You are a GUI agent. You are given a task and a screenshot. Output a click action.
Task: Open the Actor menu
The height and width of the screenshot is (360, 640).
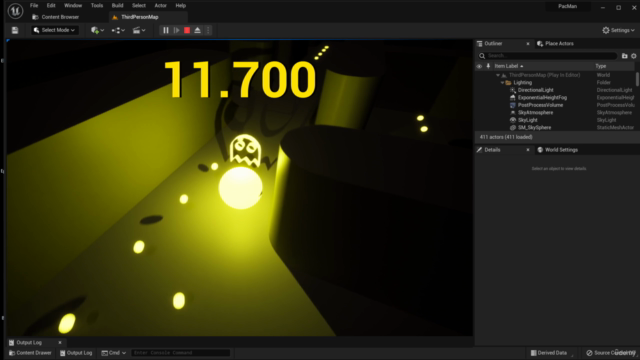point(160,6)
